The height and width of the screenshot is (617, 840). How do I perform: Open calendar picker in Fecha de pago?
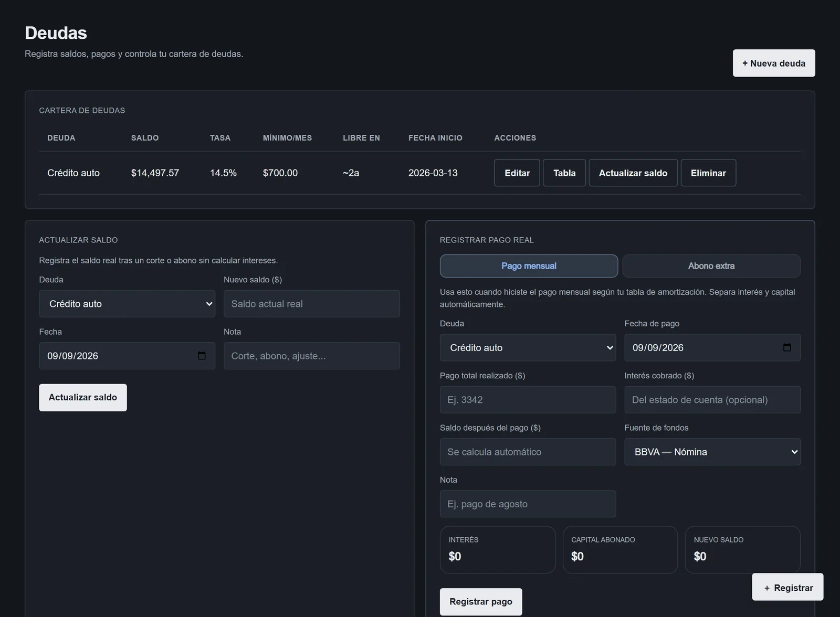[787, 347]
